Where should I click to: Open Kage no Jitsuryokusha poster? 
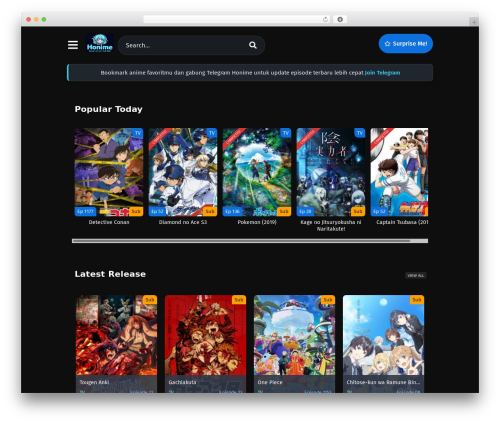pyautogui.click(x=331, y=172)
